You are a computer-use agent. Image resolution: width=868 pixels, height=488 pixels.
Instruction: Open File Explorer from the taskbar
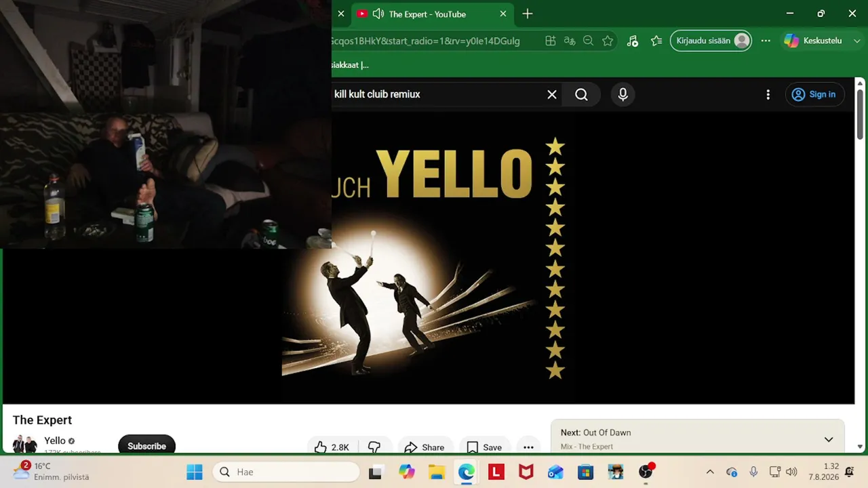tap(437, 472)
